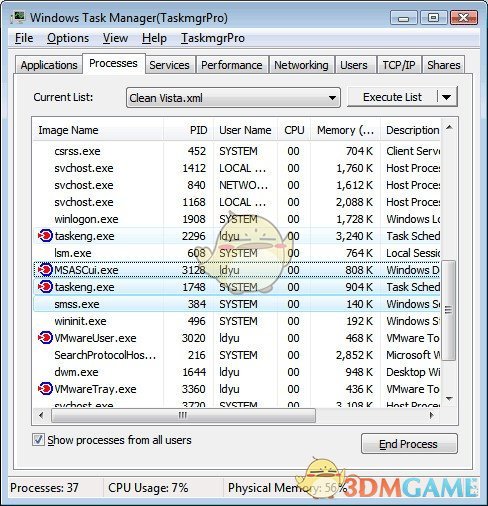The width and height of the screenshot is (488, 506).
Task: Select svchost.exe with PID 1168
Action: [237, 202]
